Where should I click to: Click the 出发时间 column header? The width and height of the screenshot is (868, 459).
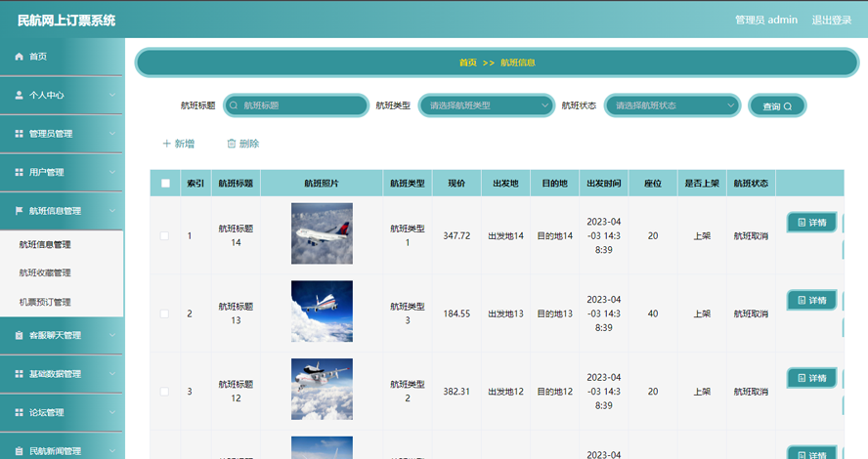point(604,184)
